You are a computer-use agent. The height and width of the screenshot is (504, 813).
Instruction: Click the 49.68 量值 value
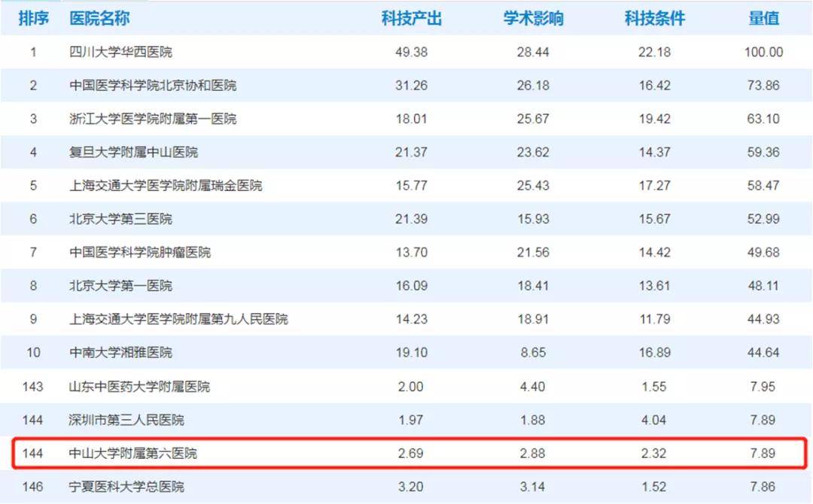pos(764,252)
